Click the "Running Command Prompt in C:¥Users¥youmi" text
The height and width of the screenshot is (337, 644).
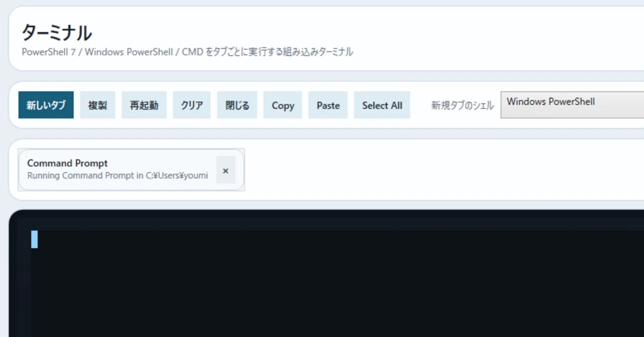click(118, 176)
